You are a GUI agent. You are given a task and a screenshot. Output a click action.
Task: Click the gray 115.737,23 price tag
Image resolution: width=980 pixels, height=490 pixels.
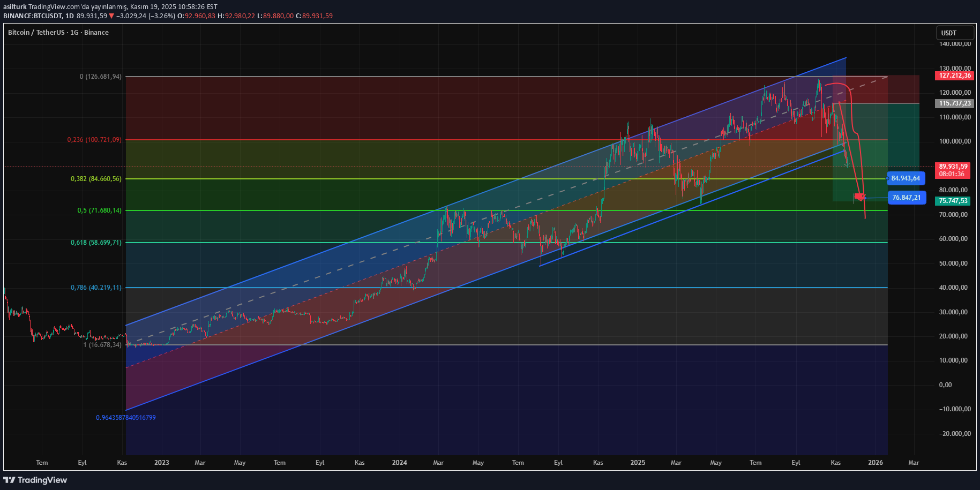[955, 103]
